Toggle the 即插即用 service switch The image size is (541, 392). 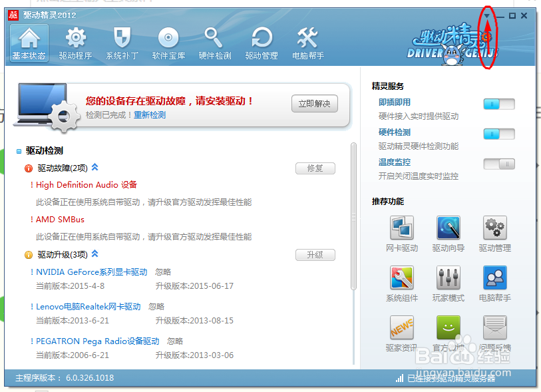point(499,104)
